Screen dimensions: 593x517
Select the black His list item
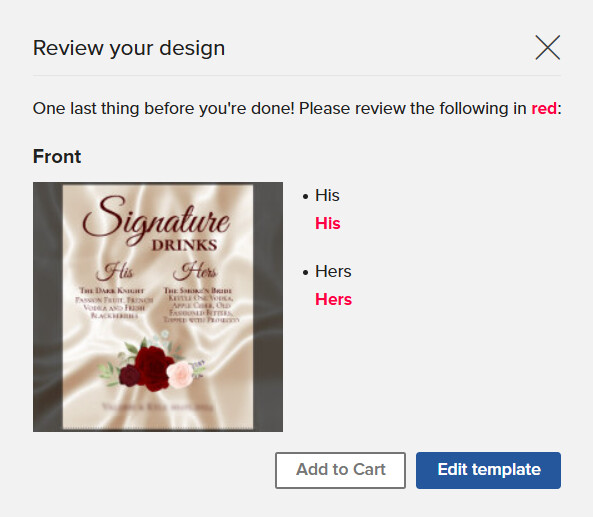(327, 196)
